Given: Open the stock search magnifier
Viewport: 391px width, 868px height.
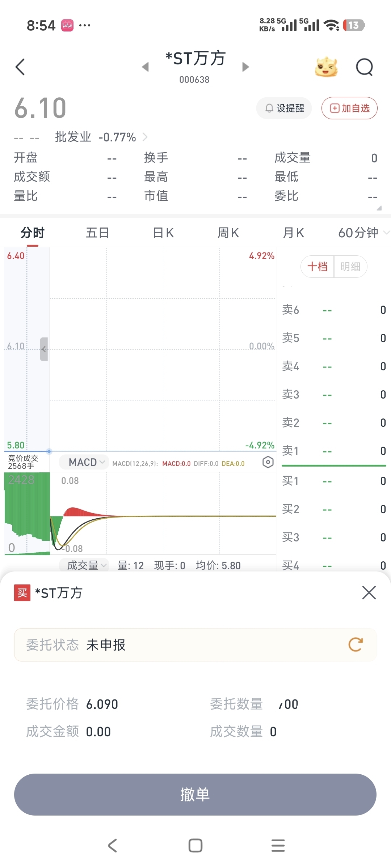Looking at the screenshot, I should click(x=364, y=67).
